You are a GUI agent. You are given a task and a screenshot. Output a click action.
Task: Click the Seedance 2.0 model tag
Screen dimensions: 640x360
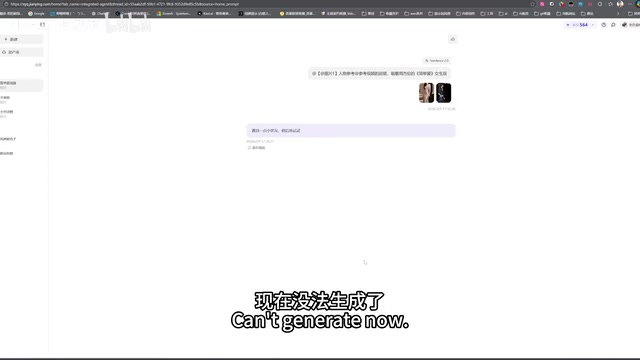tap(437, 60)
